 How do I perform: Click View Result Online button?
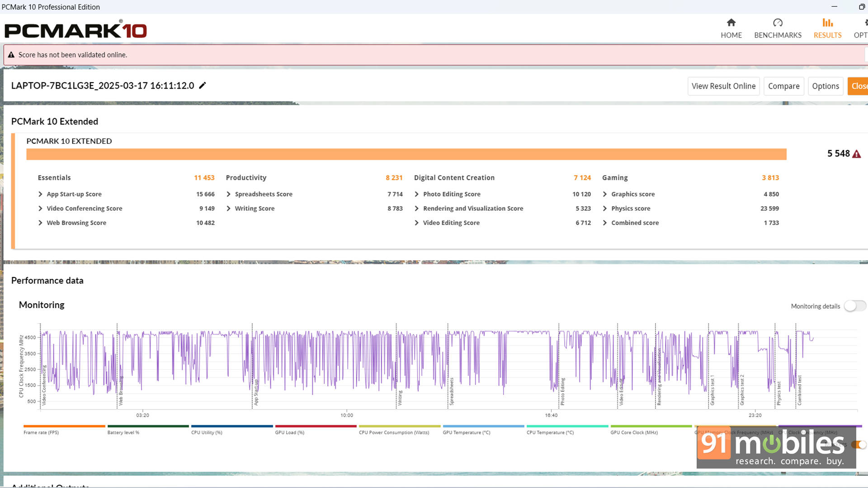coord(723,86)
